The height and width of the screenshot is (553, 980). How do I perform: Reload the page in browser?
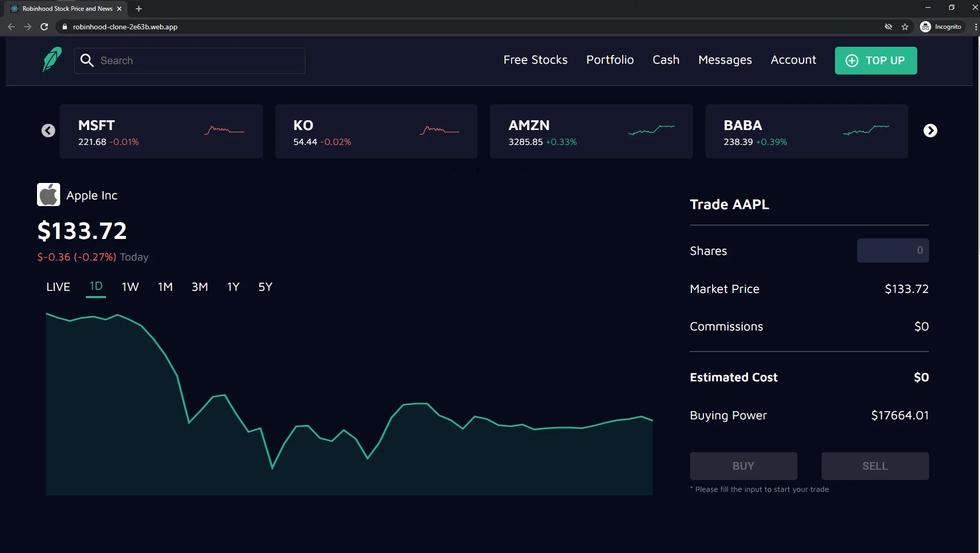44,27
